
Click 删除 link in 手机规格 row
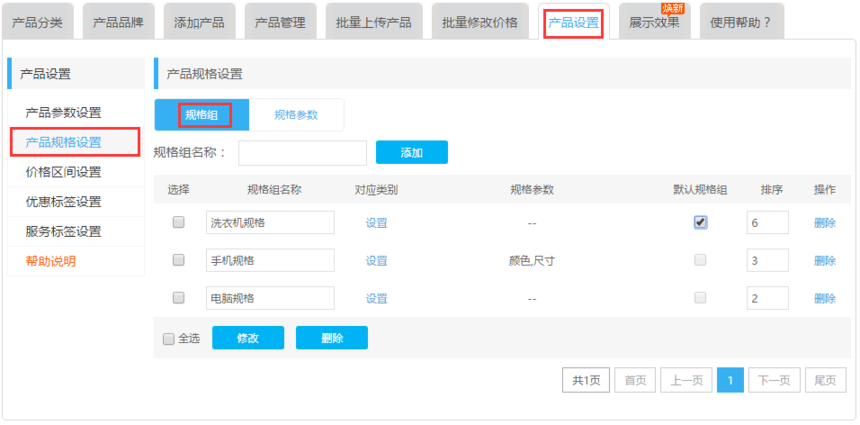pos(825,261)
